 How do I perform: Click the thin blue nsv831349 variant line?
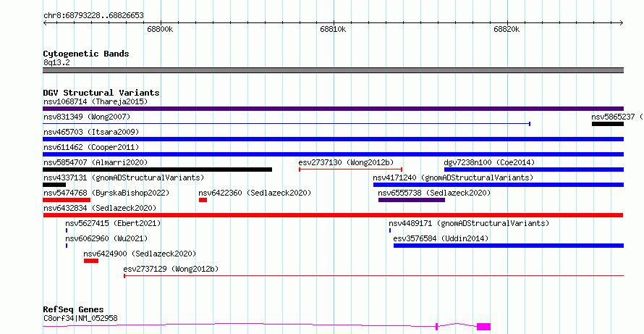[287, 123]
